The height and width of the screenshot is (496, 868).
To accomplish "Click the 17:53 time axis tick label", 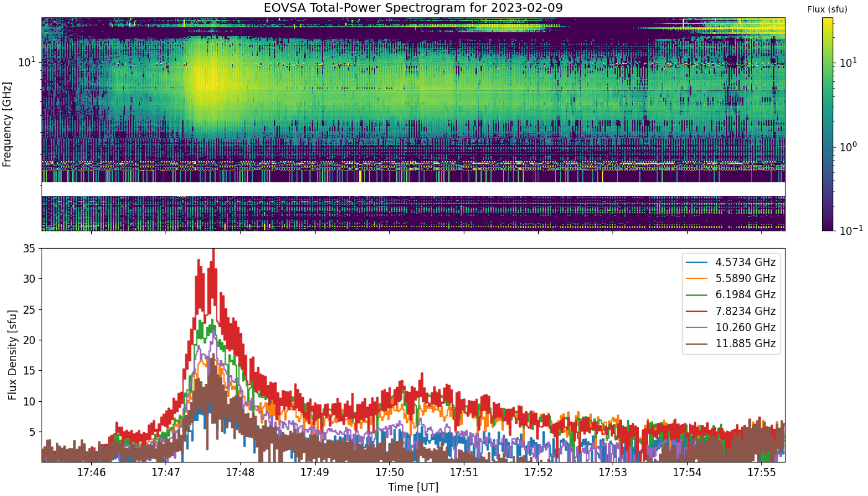I will coord(613,472).
